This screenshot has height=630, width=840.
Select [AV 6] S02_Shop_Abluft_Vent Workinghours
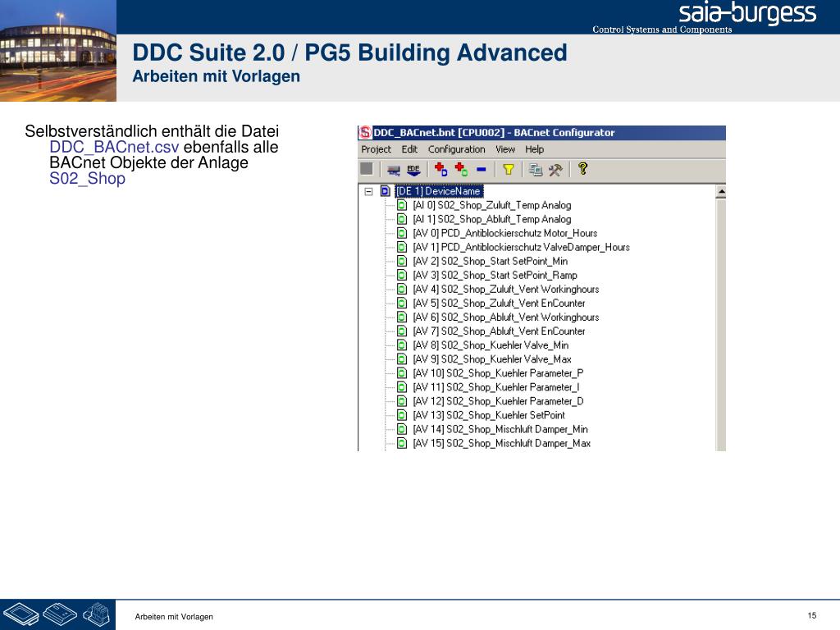click(505, 317)
